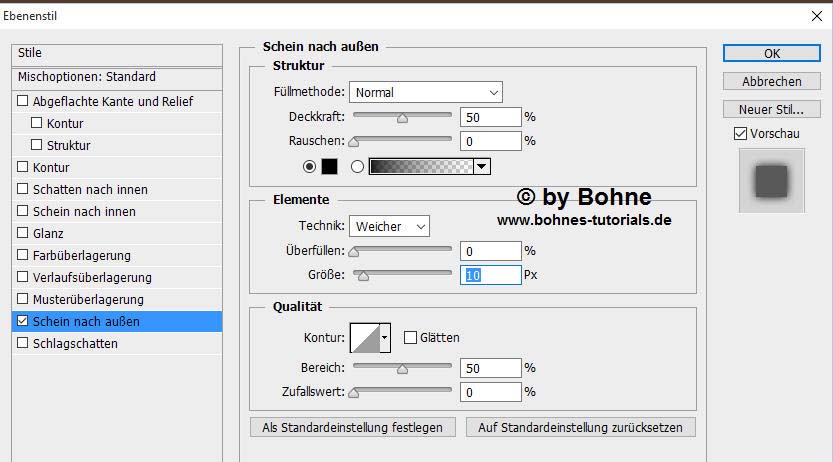Enable the Schlagschatten checkbox
Screen dimensions: 833x462
pyautogui.click(x=23, y=344)
